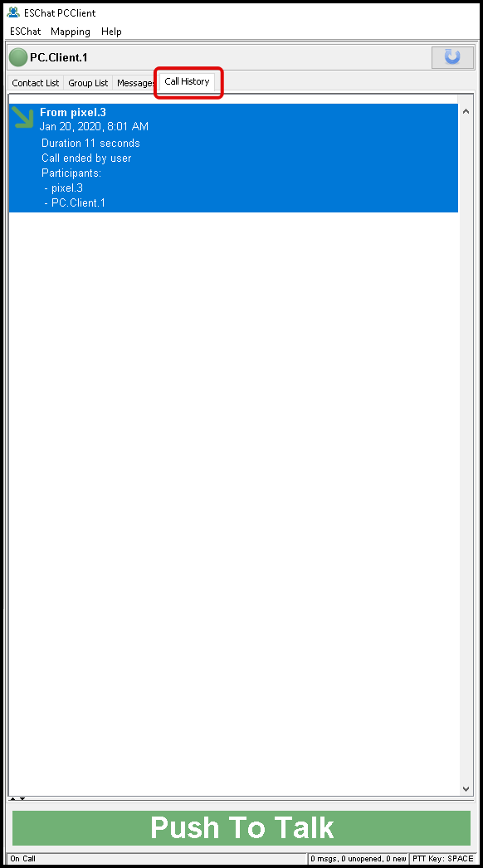Switch to the Contact List tab

pyautogui.click(x=36, y=83)
